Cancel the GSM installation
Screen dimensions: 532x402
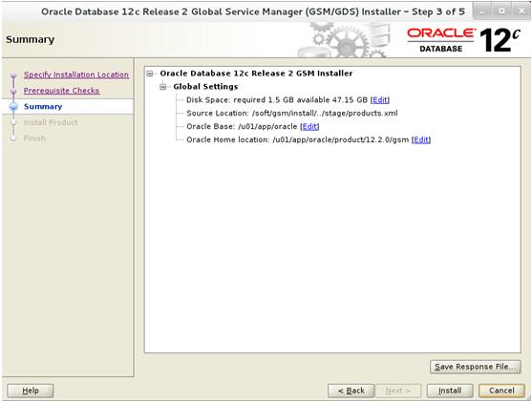[x=501, y=391]
